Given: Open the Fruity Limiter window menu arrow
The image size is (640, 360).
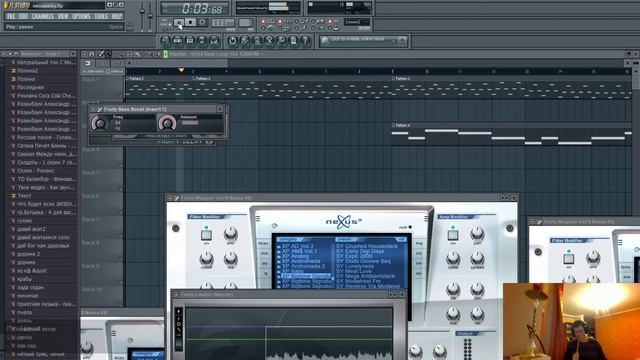Looking at the screenshot, I should pos(176,294).
